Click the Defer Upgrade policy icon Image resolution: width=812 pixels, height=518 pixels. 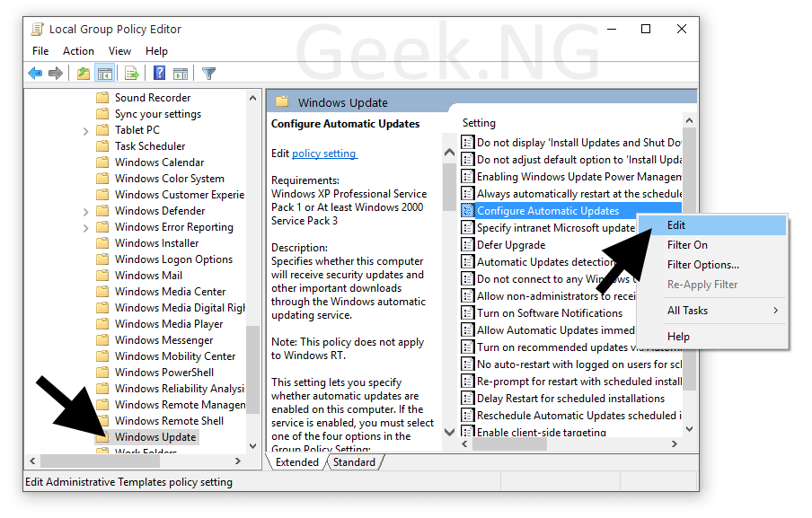click(x=468, y=245)
